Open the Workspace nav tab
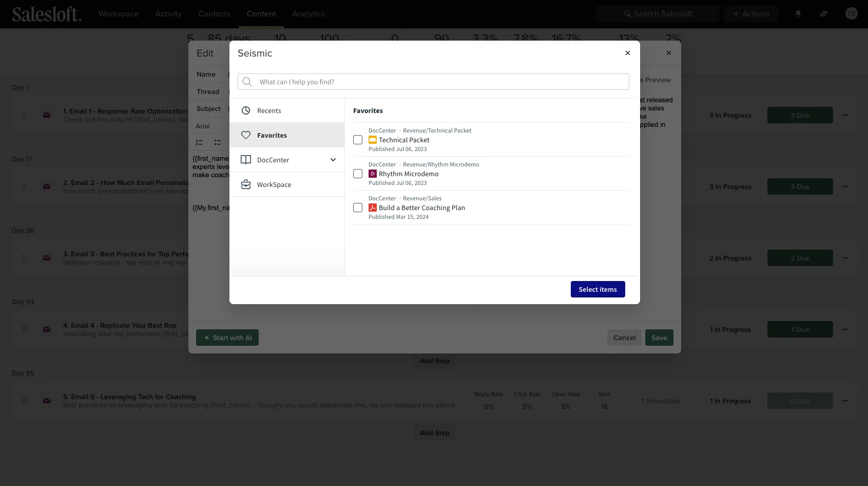868x486 pixels. pyautogui.click(x=119, y=14)
